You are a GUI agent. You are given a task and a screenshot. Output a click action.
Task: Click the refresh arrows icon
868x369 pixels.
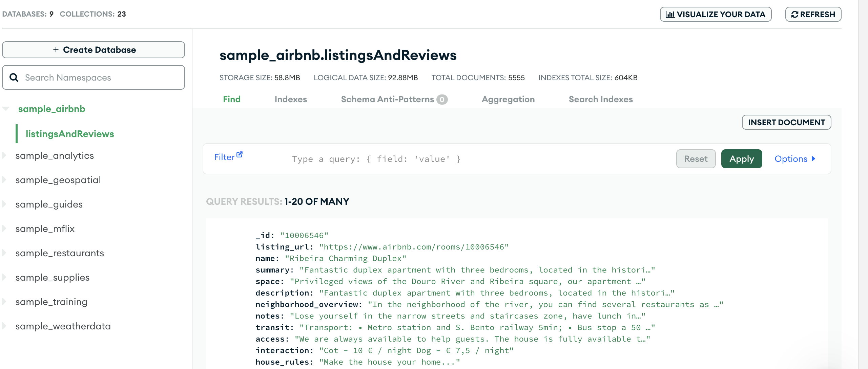tap(794, 15)
